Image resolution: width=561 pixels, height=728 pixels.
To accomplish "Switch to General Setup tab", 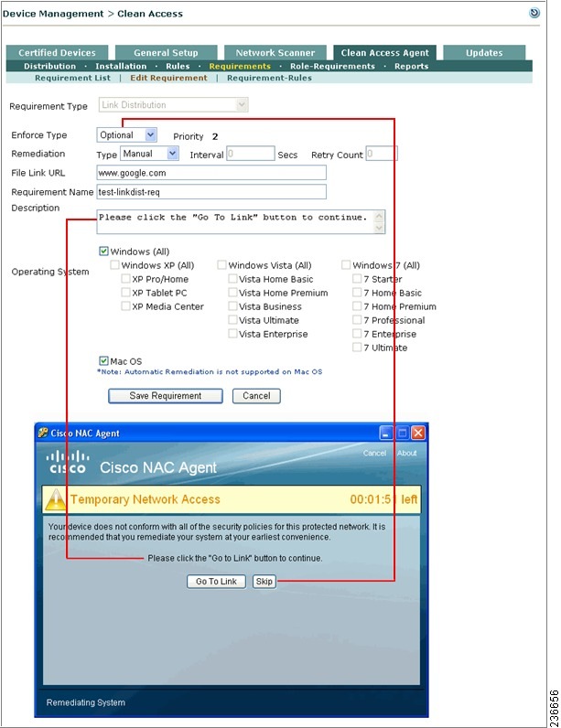I will [x=166, y=52].
